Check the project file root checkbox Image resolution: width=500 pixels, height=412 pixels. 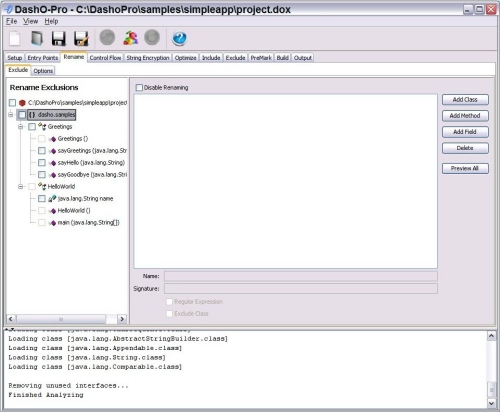pyautogui.click(x=12, y=103)
